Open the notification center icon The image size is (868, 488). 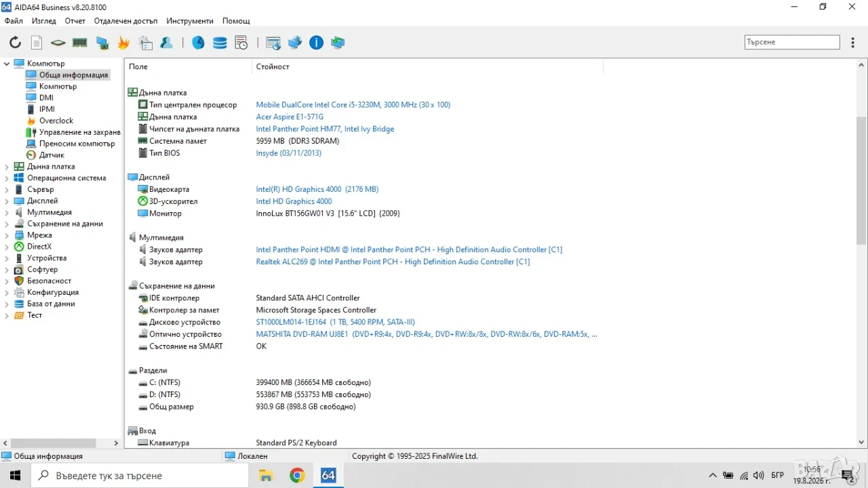(x=847, y=475)
